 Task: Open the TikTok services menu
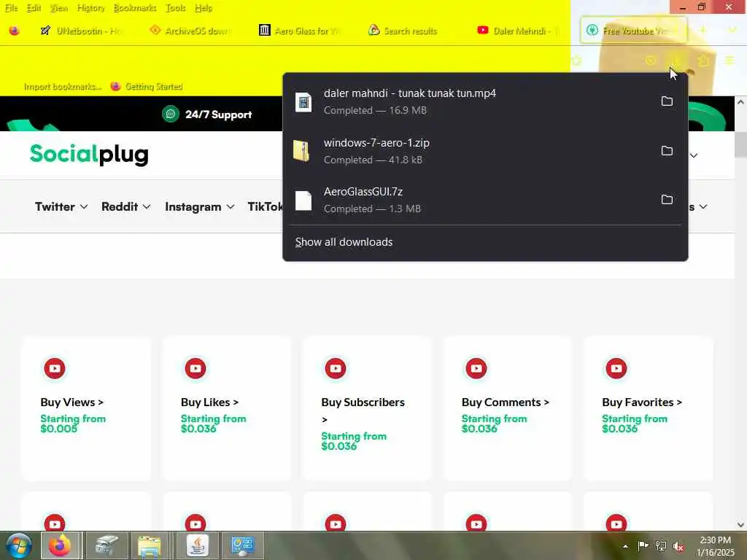point(265,206)
